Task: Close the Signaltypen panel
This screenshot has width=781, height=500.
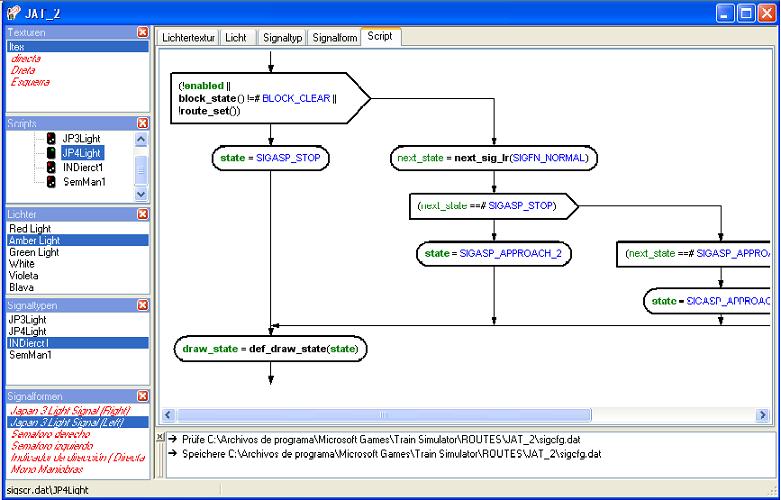Action: [142, 304]
